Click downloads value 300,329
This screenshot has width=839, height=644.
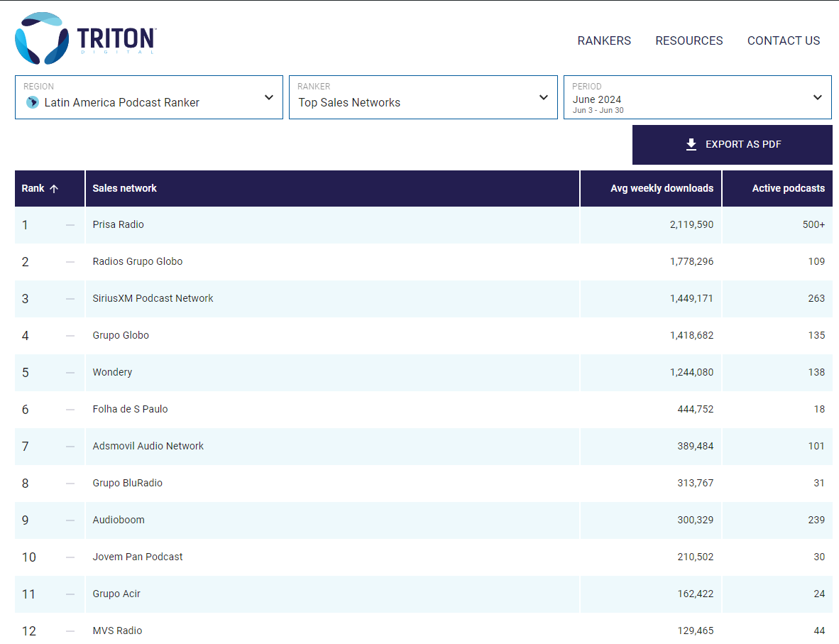695,520
